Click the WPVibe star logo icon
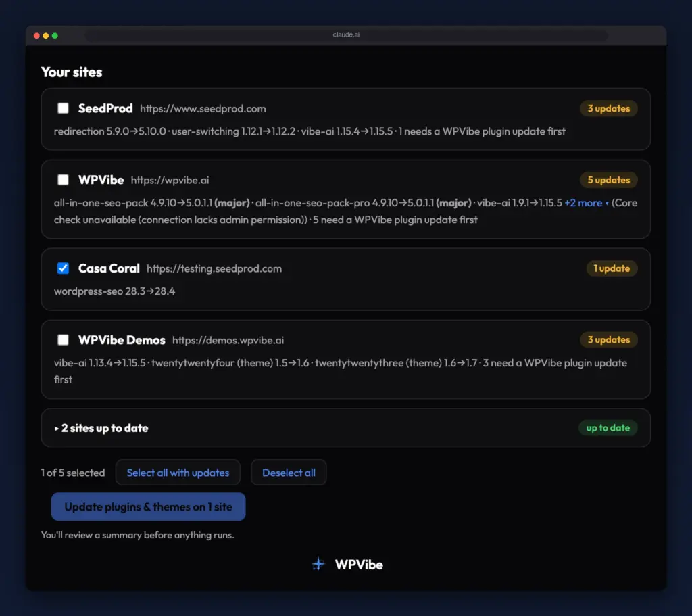 pyautogui.click(x=318, y=564)
